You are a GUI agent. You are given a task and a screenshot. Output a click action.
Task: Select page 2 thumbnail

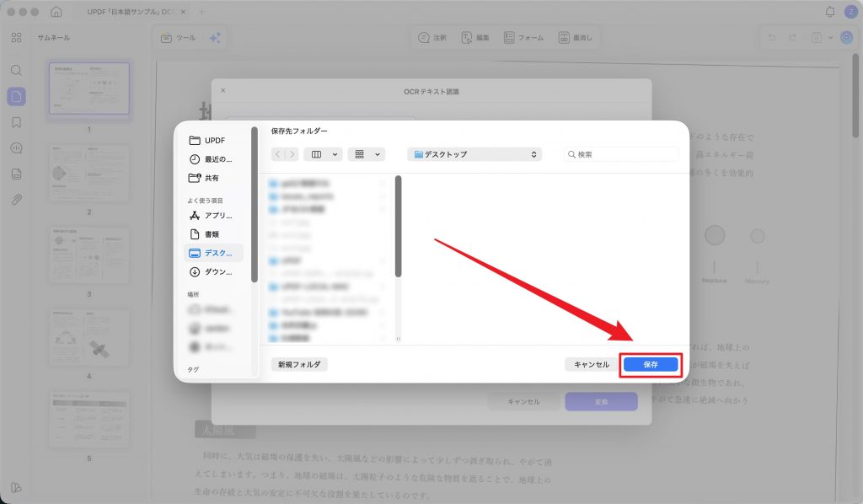point(89,173)
